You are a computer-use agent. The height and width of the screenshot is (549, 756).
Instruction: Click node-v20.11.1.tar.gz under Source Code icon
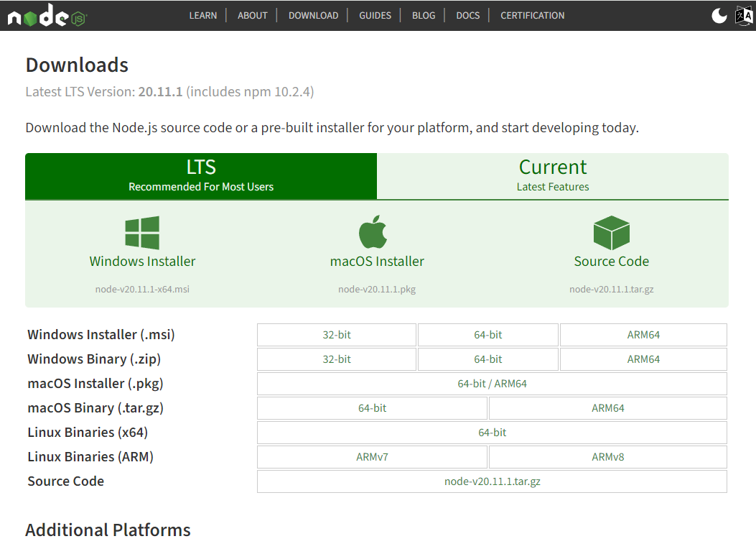(612, 289)
